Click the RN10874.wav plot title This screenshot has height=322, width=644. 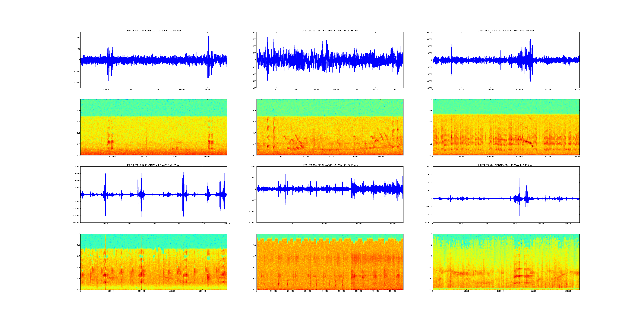tap(506, 31)
